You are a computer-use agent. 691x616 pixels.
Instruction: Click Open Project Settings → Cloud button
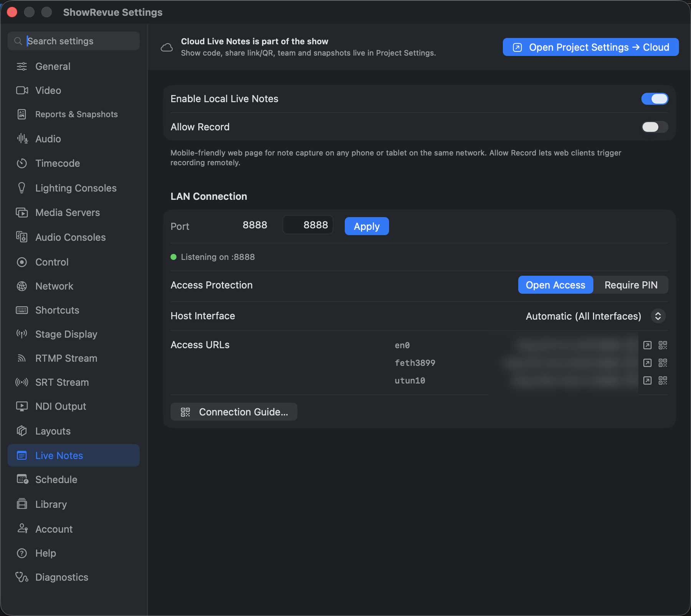590,47
